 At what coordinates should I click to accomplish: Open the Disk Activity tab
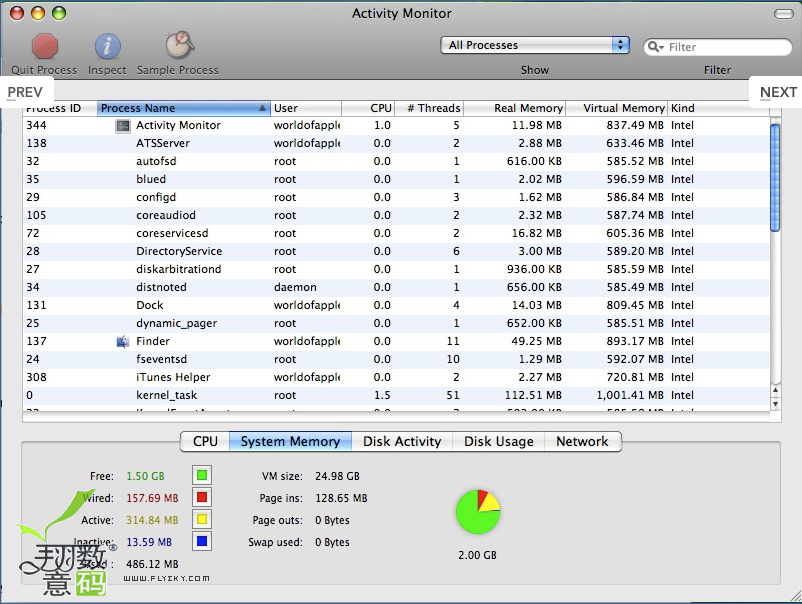[x=402, y=441]
